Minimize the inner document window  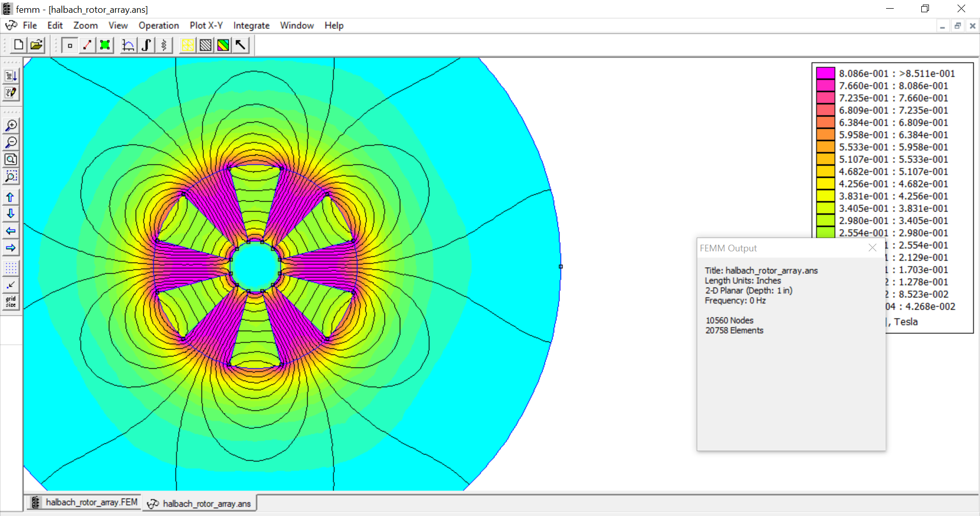pos(942,26)
